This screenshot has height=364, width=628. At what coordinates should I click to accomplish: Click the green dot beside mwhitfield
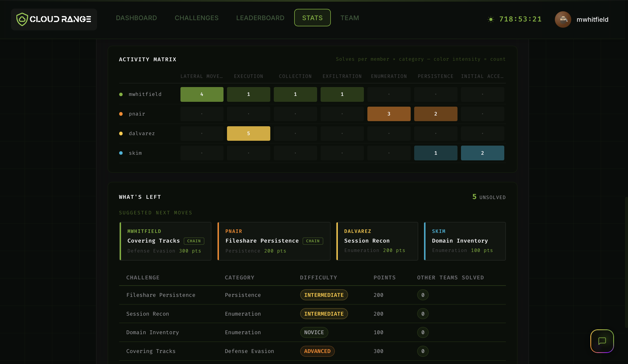121,94
